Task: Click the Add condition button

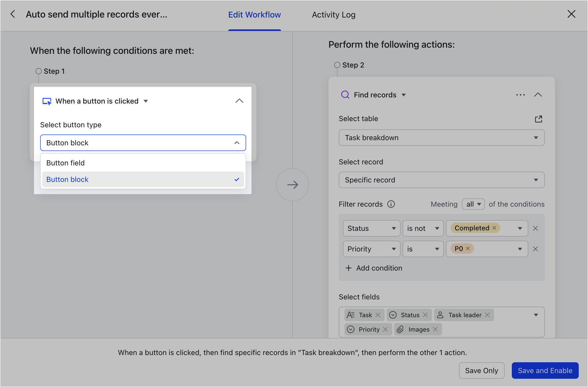Action: (374, 268)
